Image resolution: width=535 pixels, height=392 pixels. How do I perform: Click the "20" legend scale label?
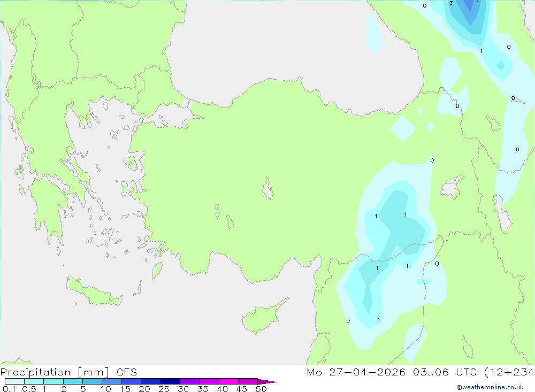coord(144,389)
